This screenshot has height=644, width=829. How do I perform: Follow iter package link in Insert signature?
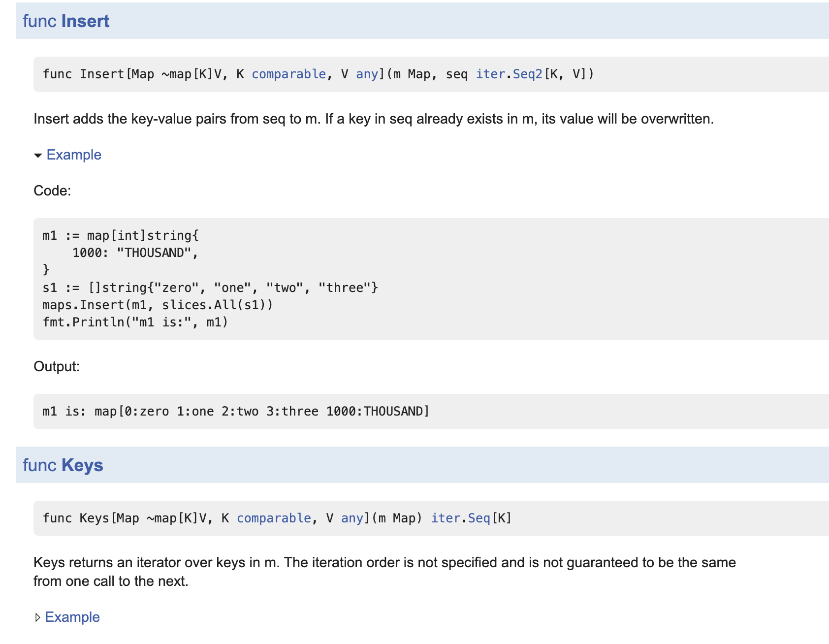point(490,74)
